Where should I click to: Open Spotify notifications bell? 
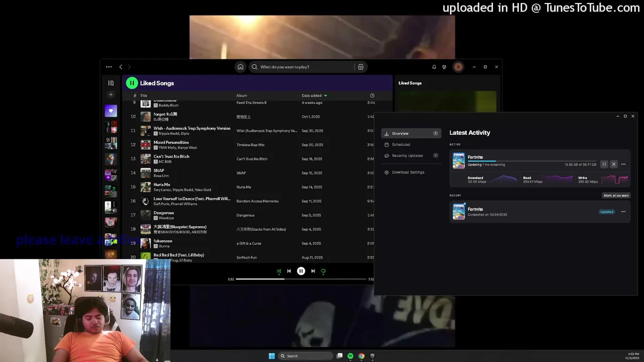[x=434, y=67]
